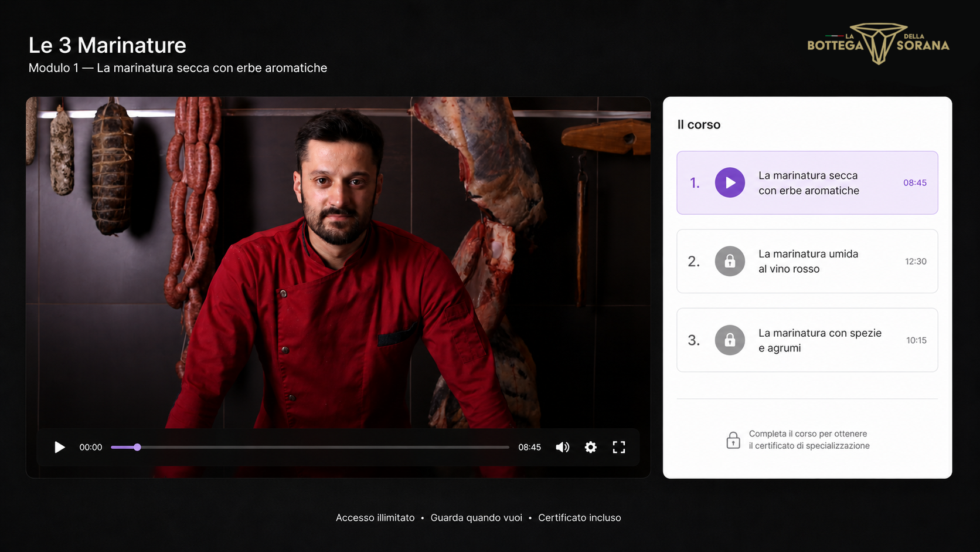This screenshot has width=980, height=552.
Task: Seek to the middle of the progress bar
Action: click(x=310, y=447)
